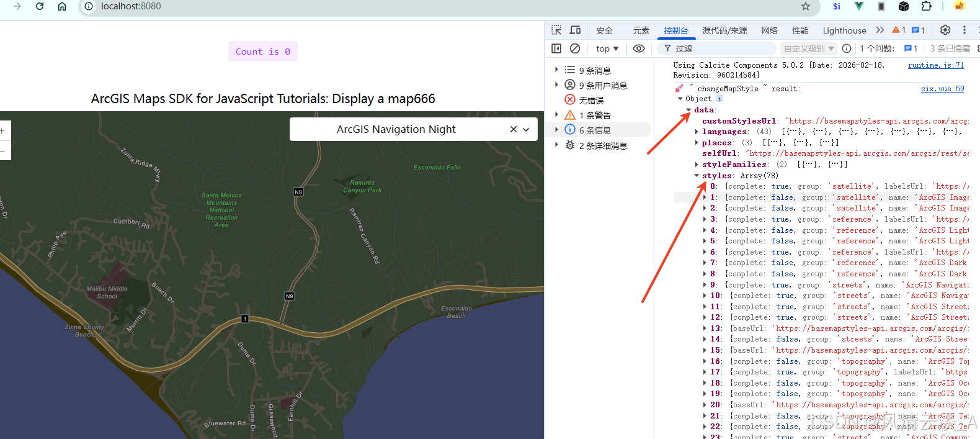Click the green V (Vue devtools) extension icon
Viewport: 980px width, 439px height.
(859, 6)
